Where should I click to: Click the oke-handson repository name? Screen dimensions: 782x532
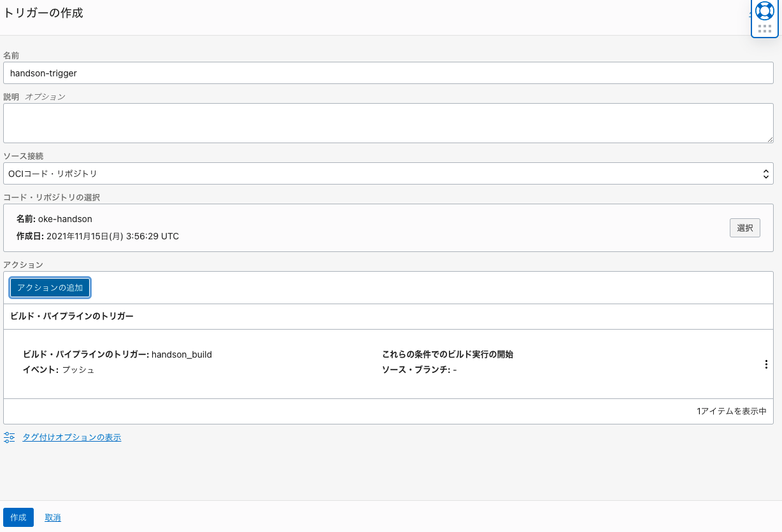tap(65, 219)
